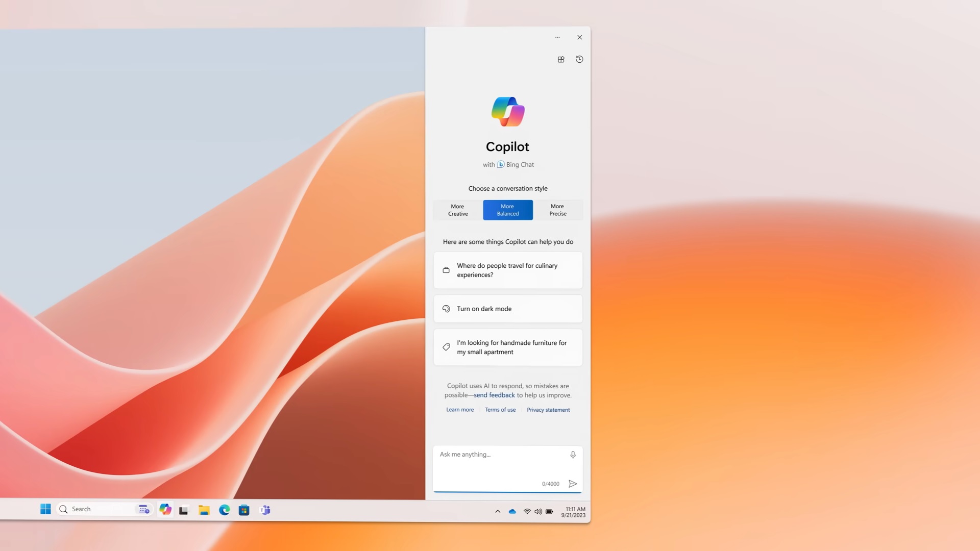
Task: Click the Turn on dark mode suggestion
Action: point(507,309)
